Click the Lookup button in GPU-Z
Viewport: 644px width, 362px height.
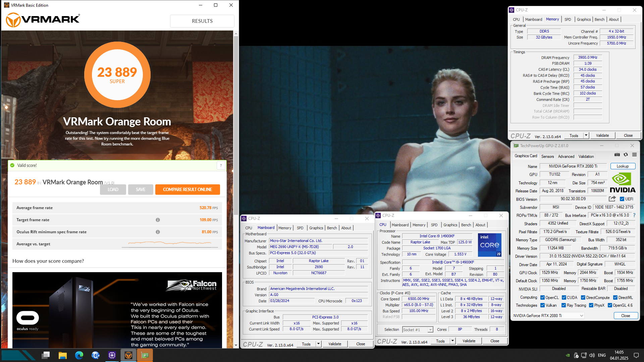[623, 166]
